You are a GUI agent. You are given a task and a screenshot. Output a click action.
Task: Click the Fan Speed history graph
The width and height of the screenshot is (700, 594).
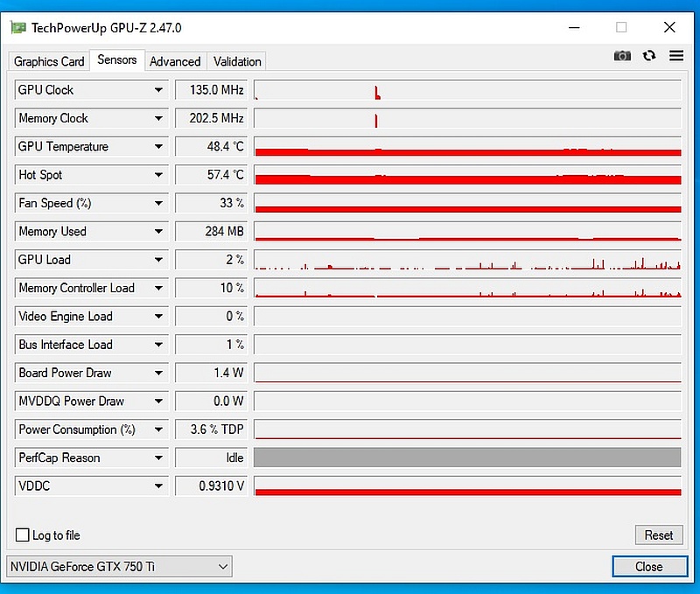[x=467, y=203]
